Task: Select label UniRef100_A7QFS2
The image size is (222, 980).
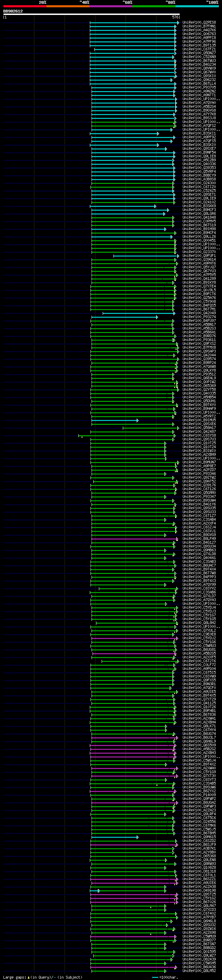Action: (x=199, y=126)
